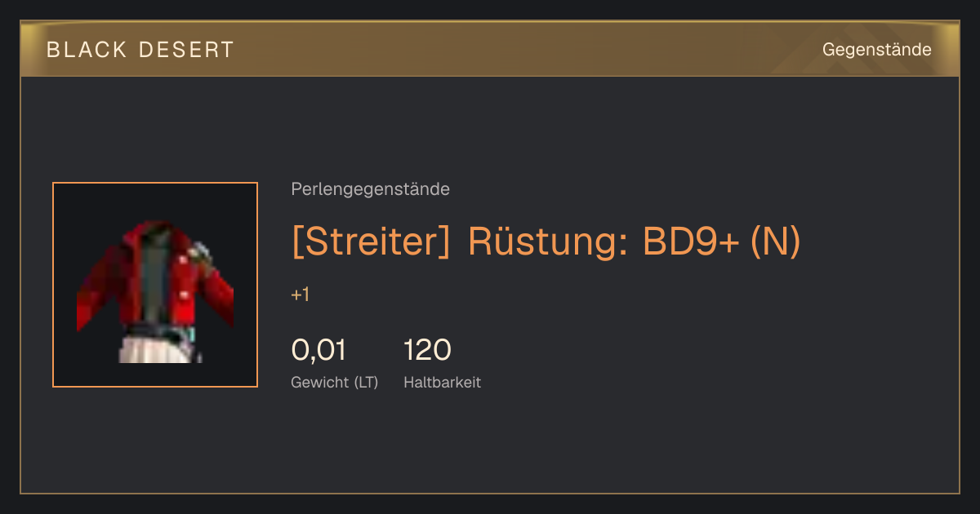Viewport: 980px width, 514px height.
Task: Click the word DESERT in the header
Action: 186,50
